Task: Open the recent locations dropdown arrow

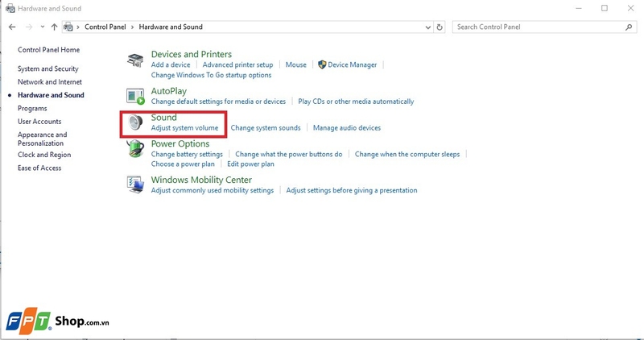Action: coord(43,27)
